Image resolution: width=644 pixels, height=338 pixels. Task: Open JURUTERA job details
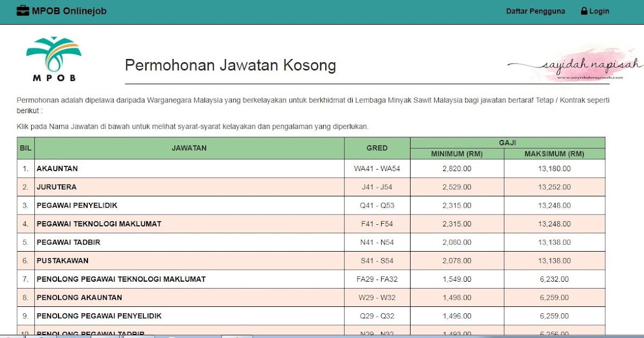coord(56,187)
